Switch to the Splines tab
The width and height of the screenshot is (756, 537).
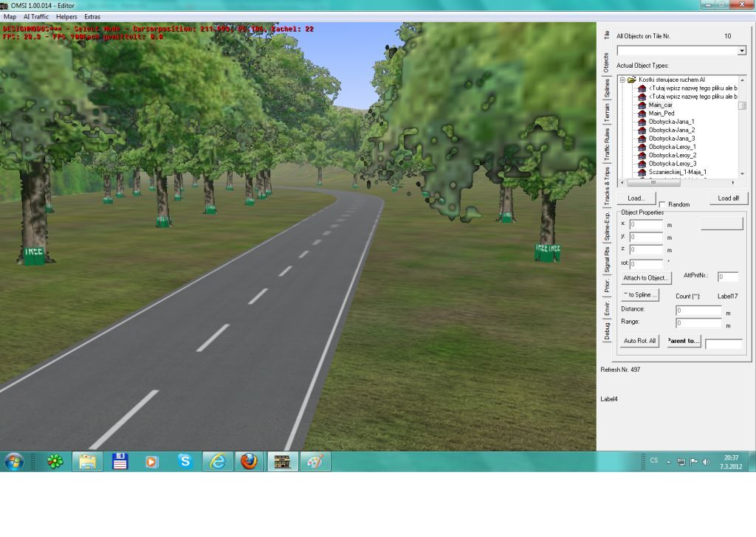click(607, 89)
